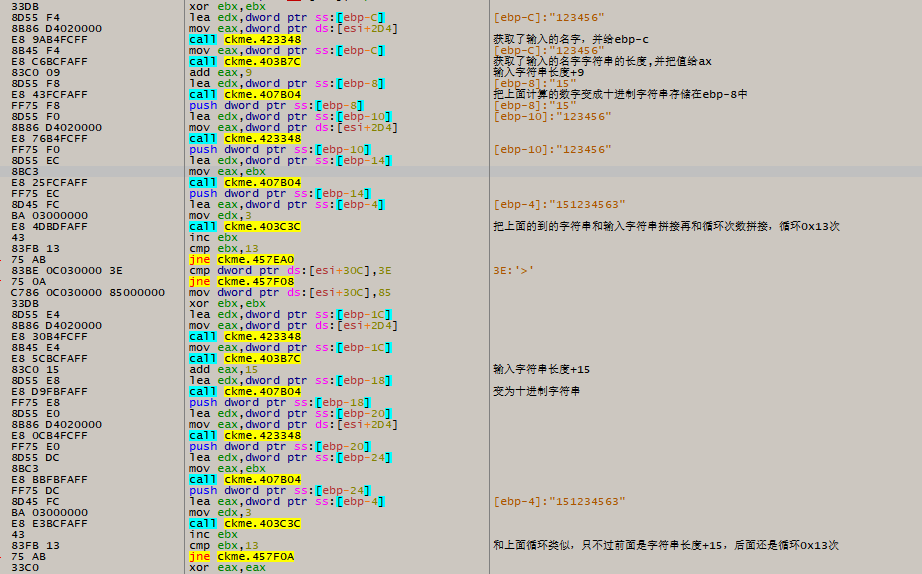The image size is (922, 574).
Task: Click the bytes cell E8 D9FBFAFF
Action: coord(49,392)
